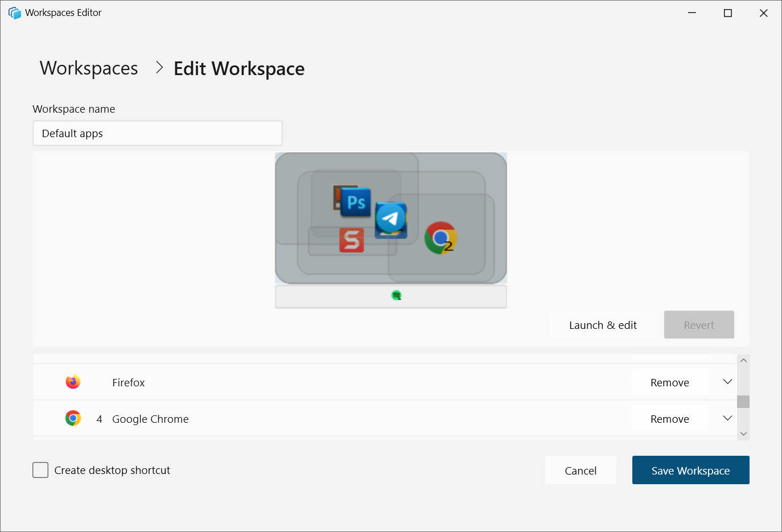Click the Telegram icon in the workspace preview
Viewport: 782px width, 532px height.
tap(390, 218)
